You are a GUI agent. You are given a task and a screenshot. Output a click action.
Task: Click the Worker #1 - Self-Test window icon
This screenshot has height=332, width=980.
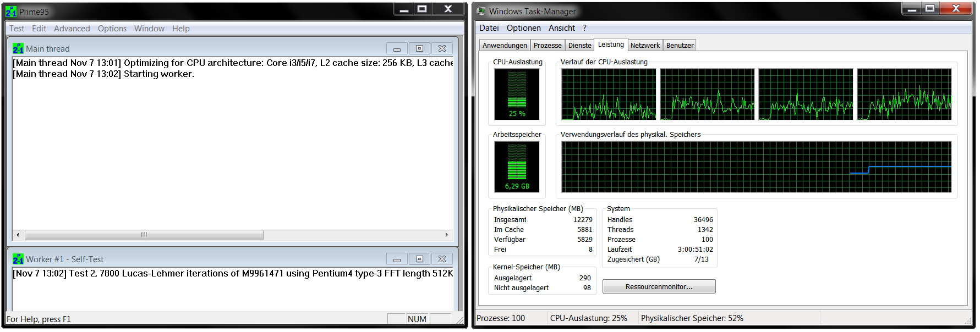tap(18, 259)
